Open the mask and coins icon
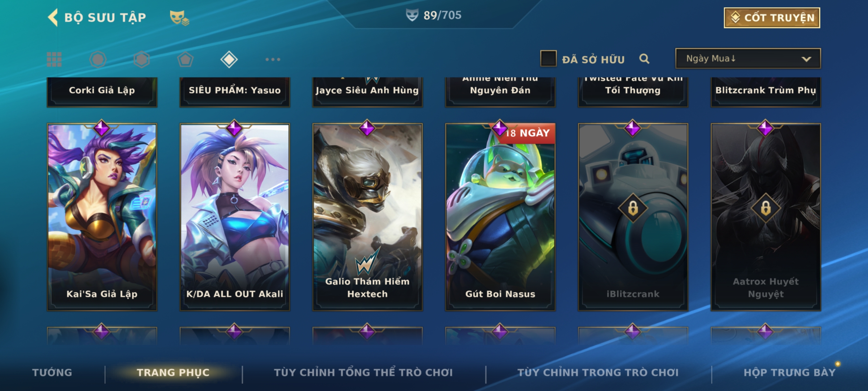 click(x=179, y=17)
